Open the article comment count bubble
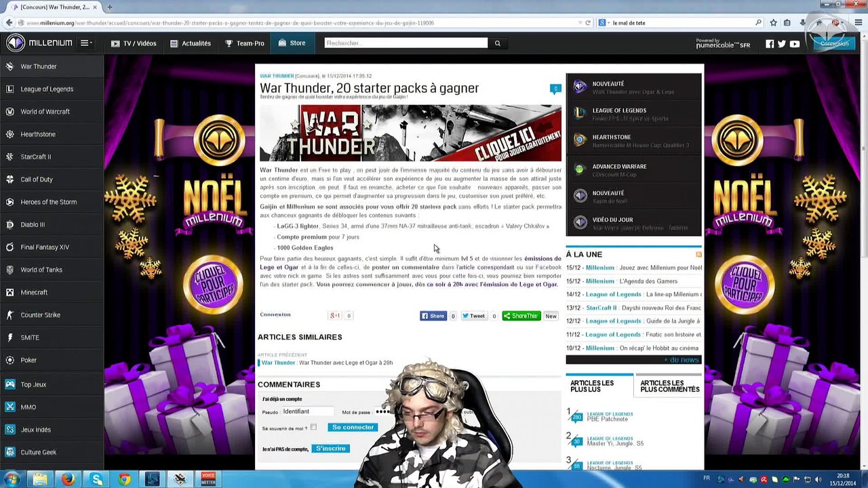 555,88
